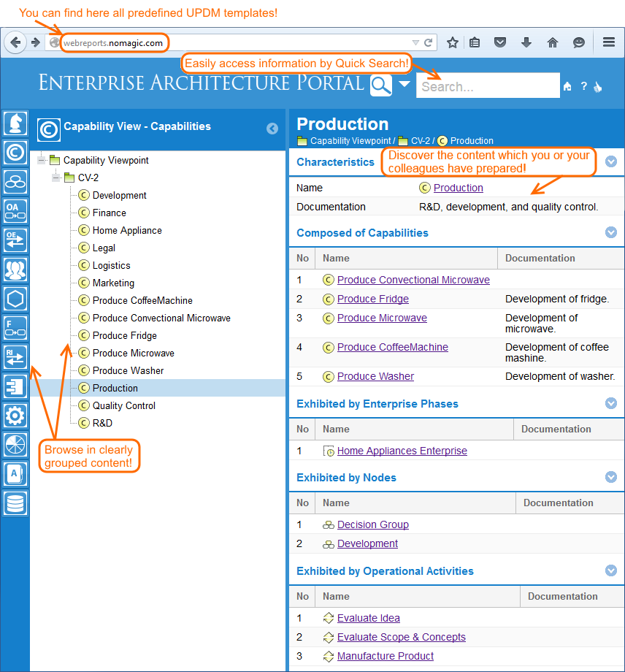The width and height of the screenshot is (625, 672).
Task: Select Quality Control in the tree
Action: pos(124,406)
